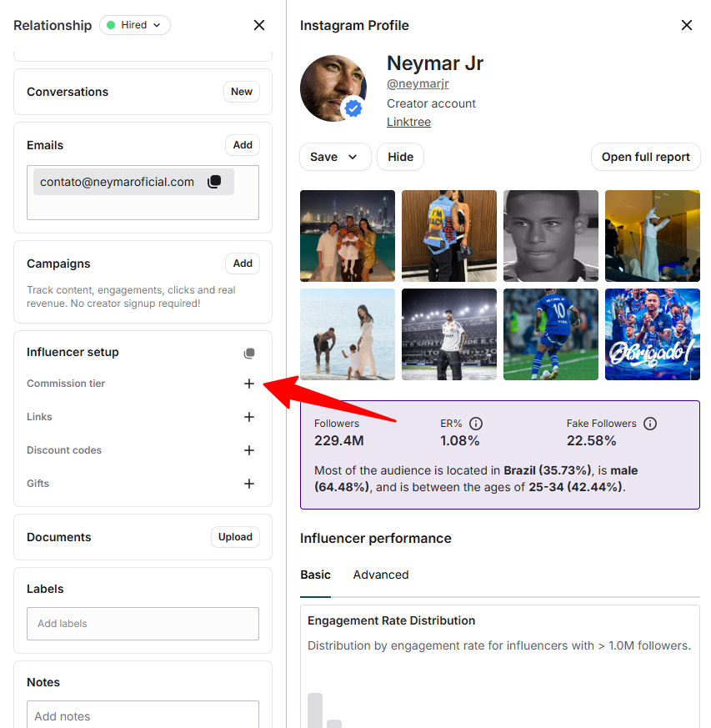Click the 229.4M followers value
This screenshot has height=728, width=711.
click(x=339, y=440)
